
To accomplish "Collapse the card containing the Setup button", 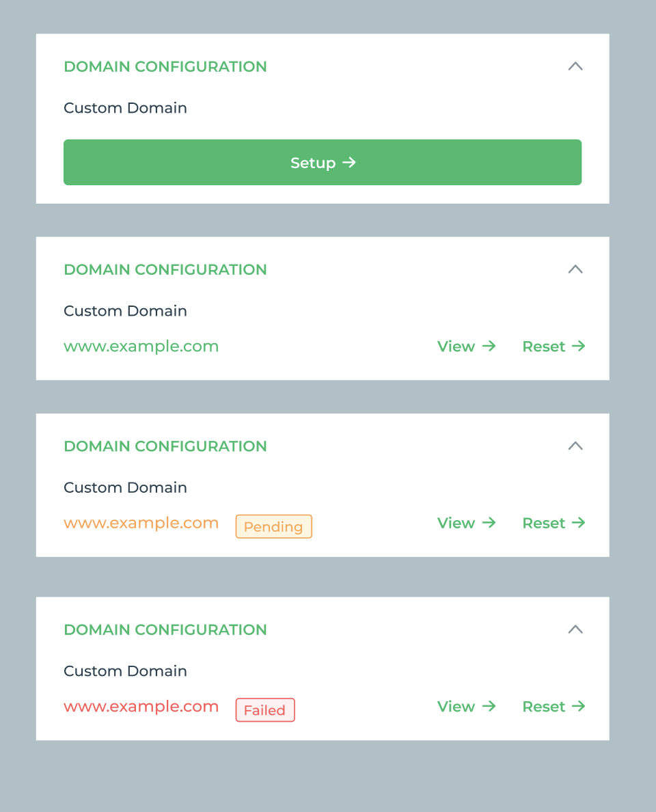I will click(x=575, y=66).
